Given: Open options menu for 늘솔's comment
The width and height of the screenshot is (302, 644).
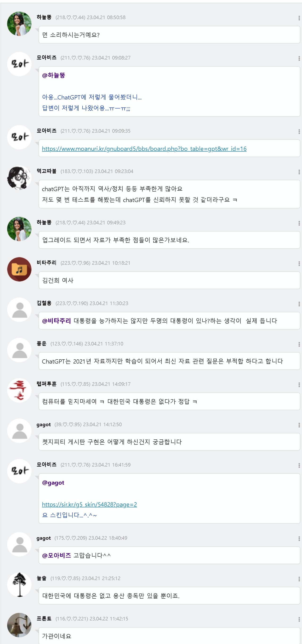Looking at the screenshot, I should pyautogui.click(x=299, y=579).
